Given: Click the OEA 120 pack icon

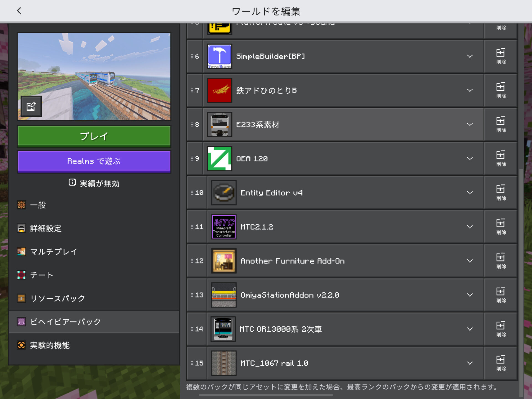Looking at the screenshot, I should click(x=219, y=159).
